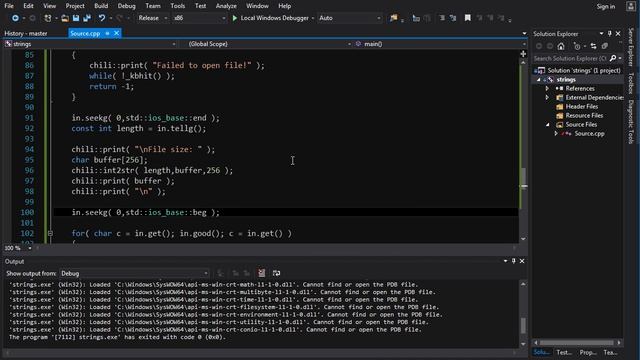Click the Open File folder icon
The image size is (640, 360).
65,18
